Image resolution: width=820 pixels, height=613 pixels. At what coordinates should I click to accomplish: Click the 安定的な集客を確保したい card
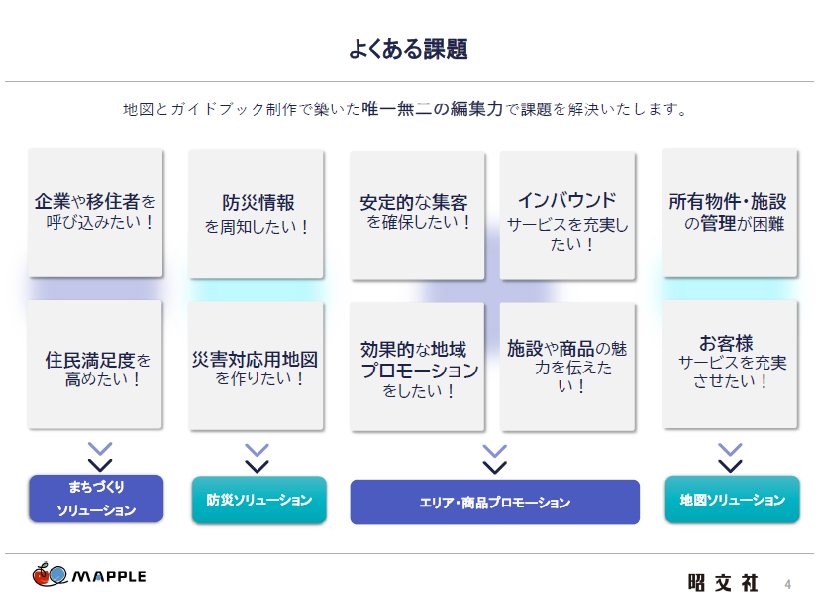[417, 214]
